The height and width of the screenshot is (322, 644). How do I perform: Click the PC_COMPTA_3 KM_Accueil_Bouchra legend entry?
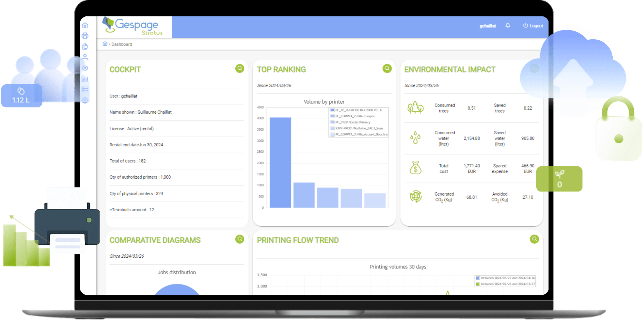tap(359, 134)
